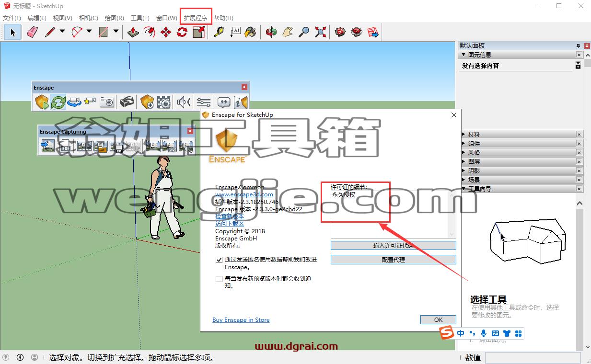Click the 输入许可证代码 button
591x364 pixels.
pos(394,245)
